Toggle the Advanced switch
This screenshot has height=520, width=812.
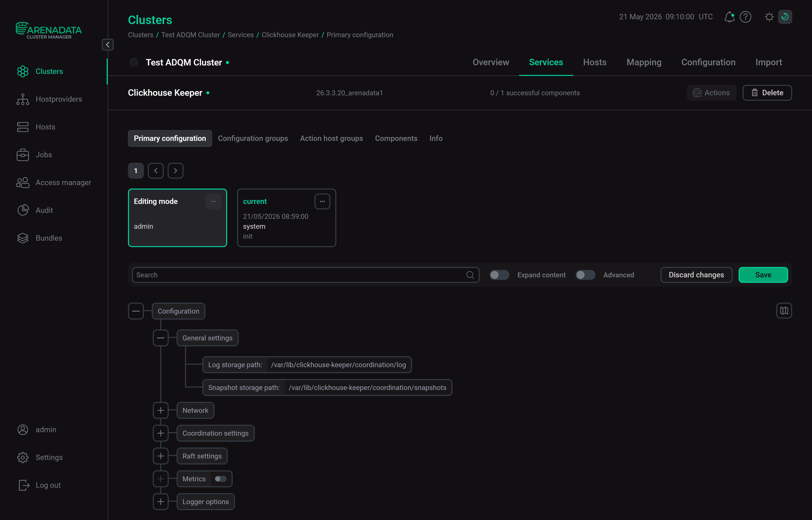coord(585,275)
